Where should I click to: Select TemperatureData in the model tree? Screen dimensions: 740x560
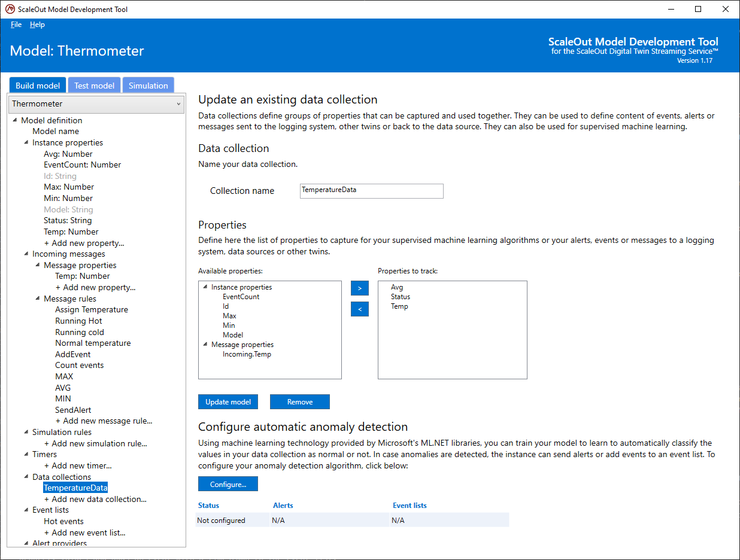point(75,488)
